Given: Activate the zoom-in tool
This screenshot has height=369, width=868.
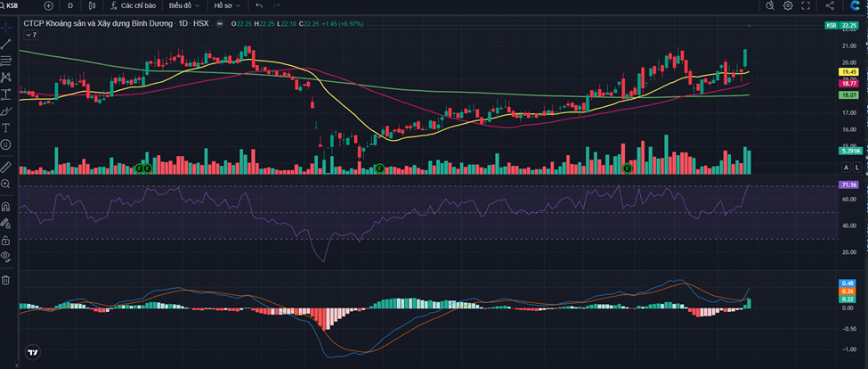Looking at the screenshot, I should pos(5,184).
